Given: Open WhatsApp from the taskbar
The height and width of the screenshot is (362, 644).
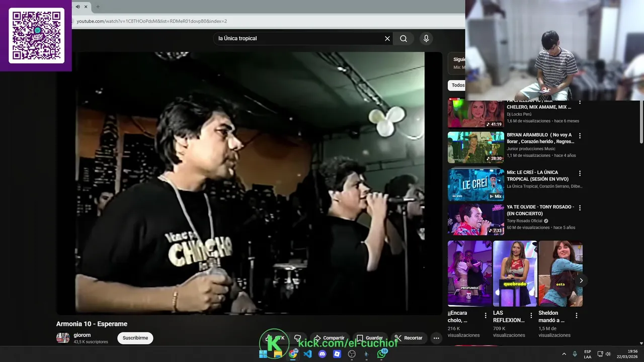Looking at the screenshot, I should click(x=382, y=354).
